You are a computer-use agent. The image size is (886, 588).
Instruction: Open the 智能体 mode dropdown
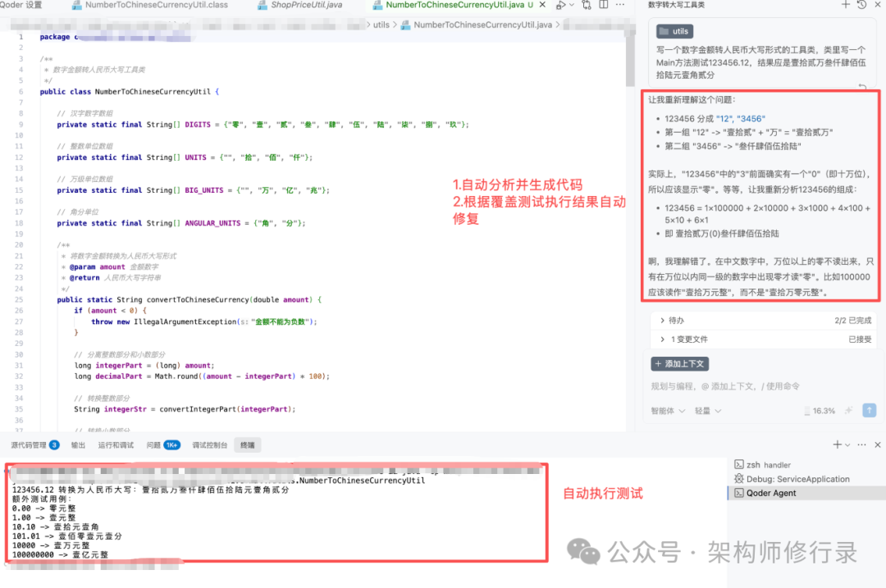(668, 411)
